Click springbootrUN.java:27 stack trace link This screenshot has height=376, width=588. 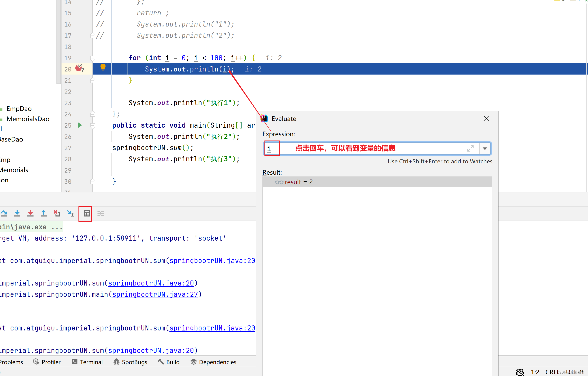point(155,295)
